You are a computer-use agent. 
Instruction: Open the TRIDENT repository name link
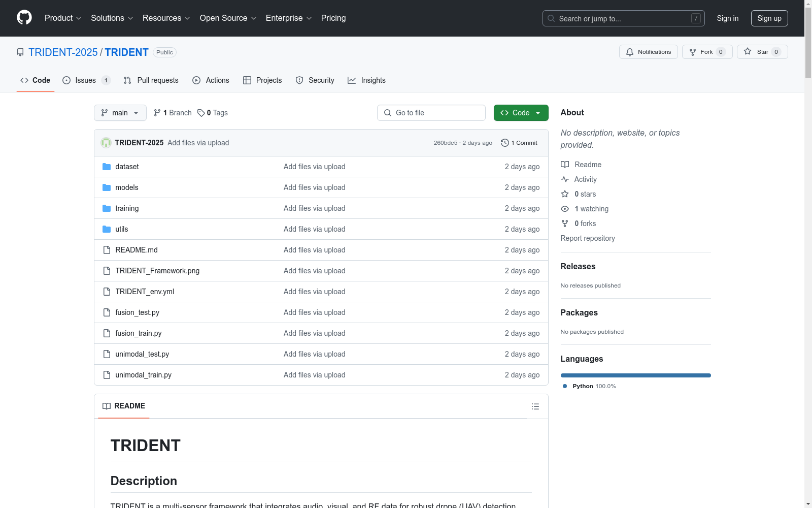tap(127, 52)
